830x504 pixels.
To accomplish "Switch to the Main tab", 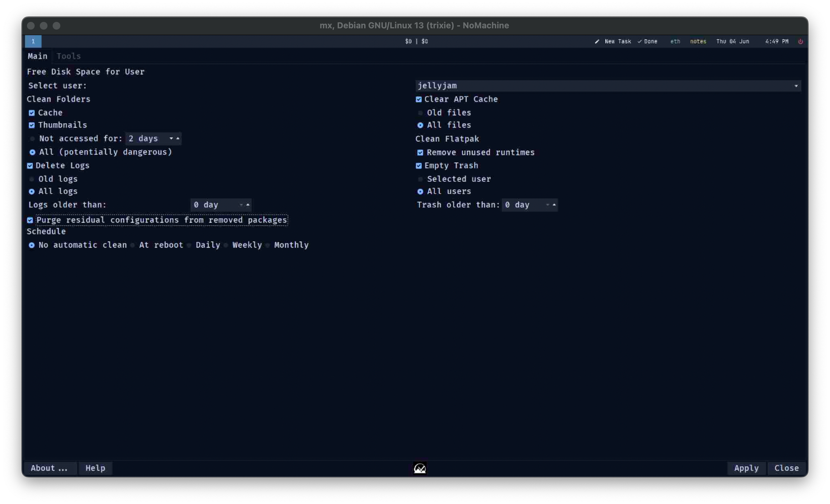I will [38, 56].
